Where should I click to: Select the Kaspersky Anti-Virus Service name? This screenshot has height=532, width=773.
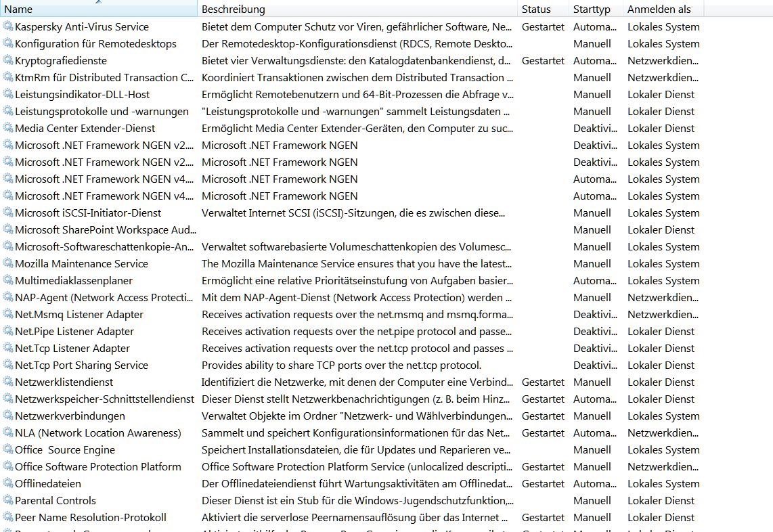point(82,26)
